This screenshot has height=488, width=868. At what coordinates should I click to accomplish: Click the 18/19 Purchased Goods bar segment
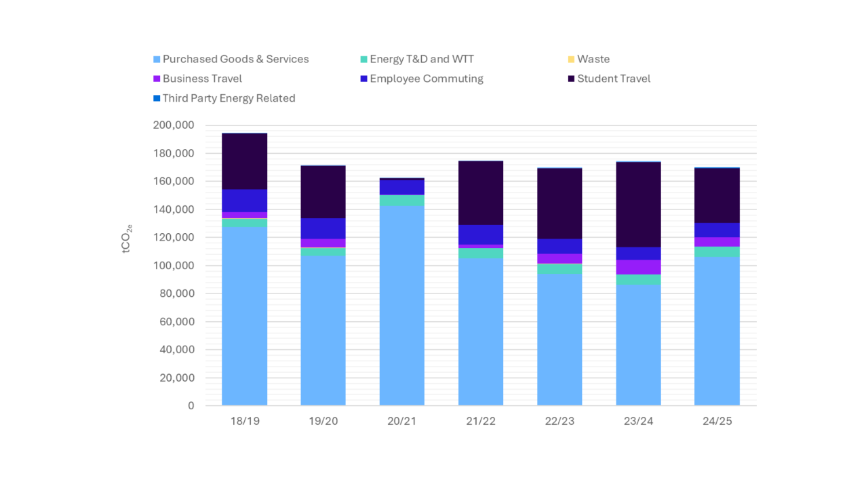click(244, 315)
